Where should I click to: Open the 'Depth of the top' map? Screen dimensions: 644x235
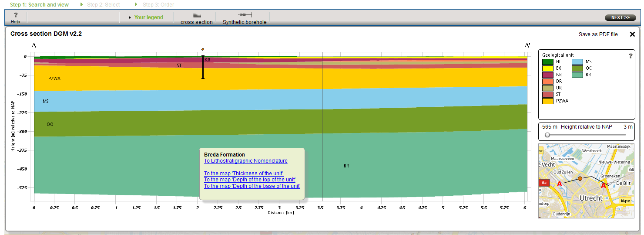tap(249, 180)
